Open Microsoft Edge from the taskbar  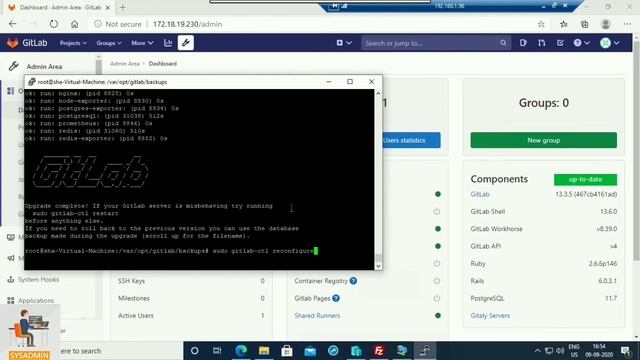point(241,351)
